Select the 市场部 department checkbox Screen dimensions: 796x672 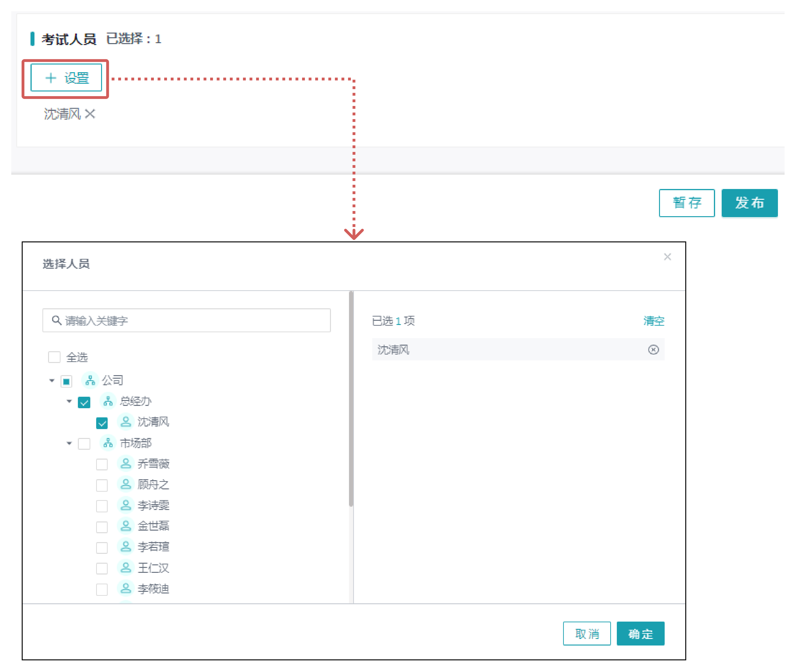pos(84,444)
